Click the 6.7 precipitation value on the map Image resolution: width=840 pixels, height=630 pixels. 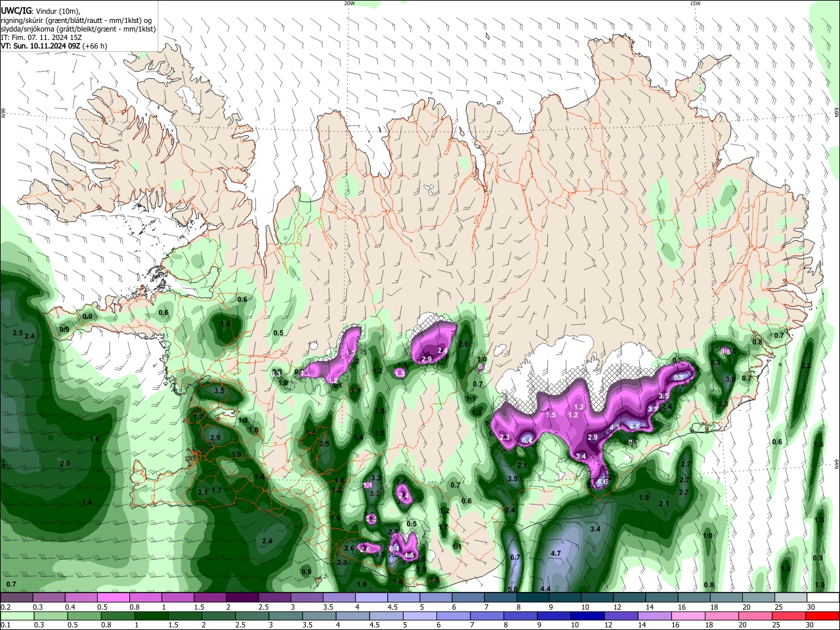coord(515,557)
